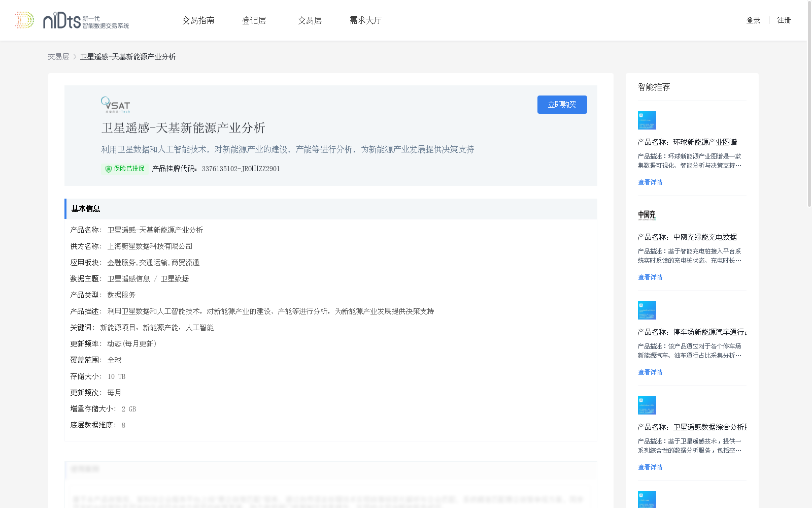Screen dimensions: 812x508
Task: Click the 登录 link
Action: [x=753, y=20]
